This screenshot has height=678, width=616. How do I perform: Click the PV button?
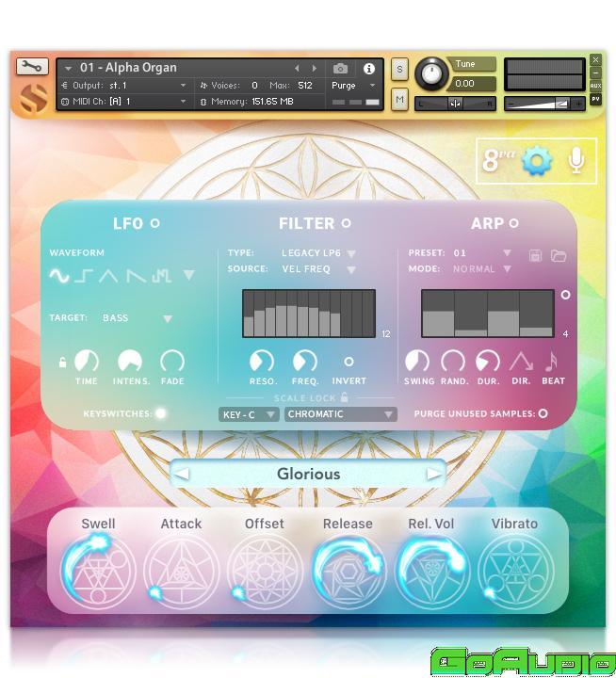tap(595, 99)
